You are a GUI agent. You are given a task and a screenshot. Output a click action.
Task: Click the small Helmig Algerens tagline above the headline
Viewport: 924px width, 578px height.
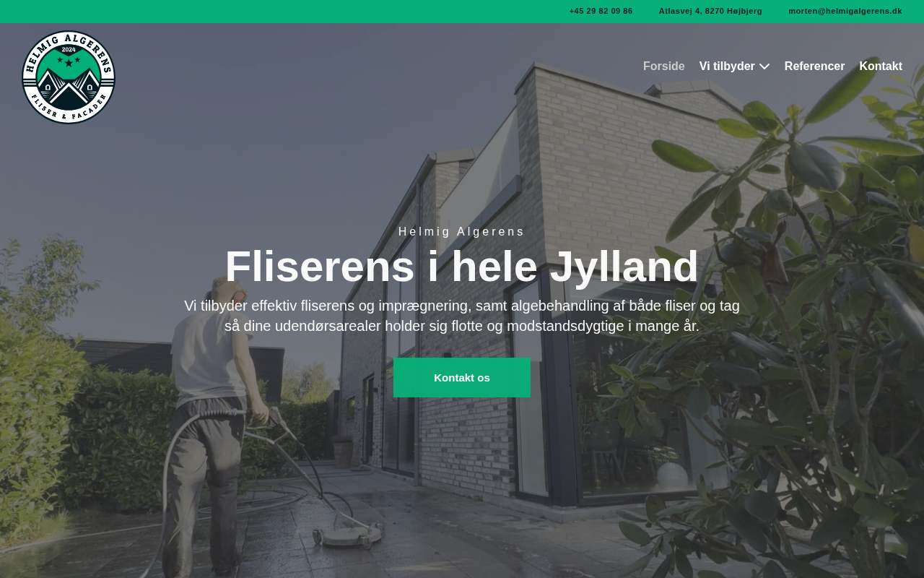[462, 232]
